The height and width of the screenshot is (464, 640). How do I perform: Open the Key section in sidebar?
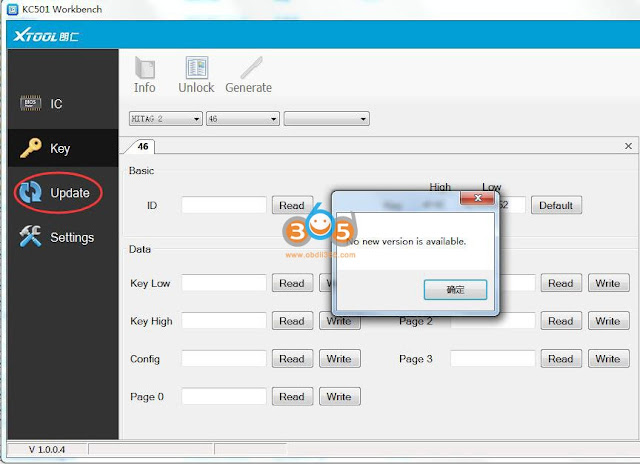pos(63,148)
